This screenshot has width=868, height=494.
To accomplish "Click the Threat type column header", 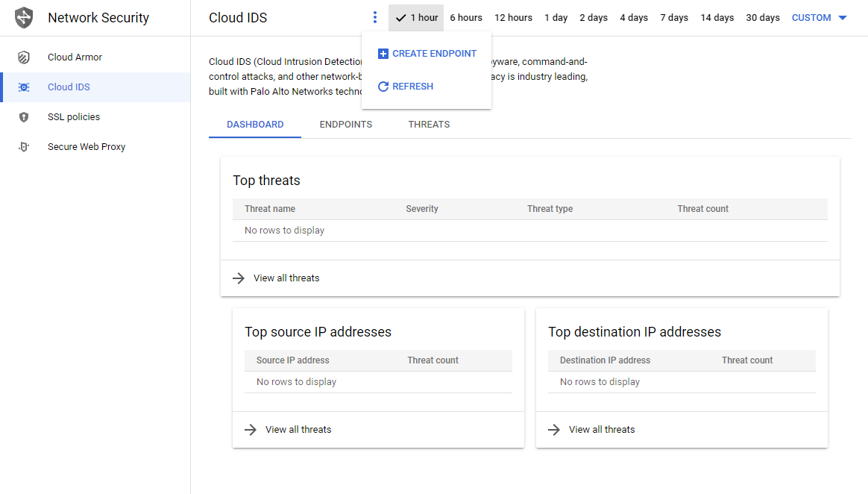I will click(x=550, y=209).
